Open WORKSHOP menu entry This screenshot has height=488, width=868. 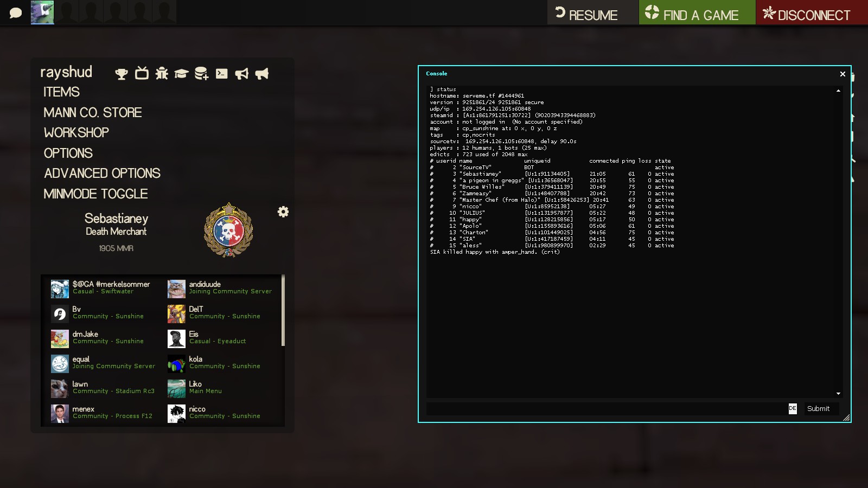[x=76, y=133]
